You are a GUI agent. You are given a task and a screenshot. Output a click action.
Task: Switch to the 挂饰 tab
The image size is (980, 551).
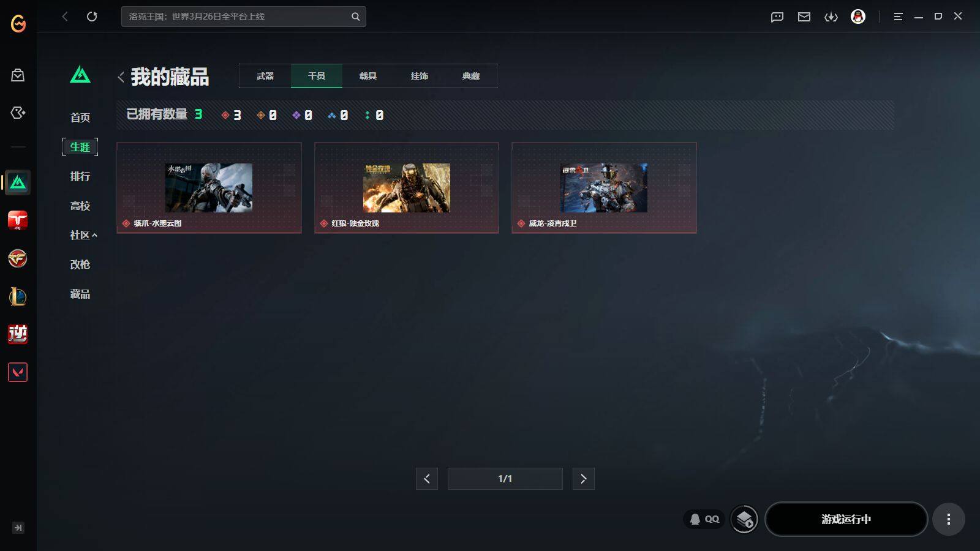click(x=420, y=76)
